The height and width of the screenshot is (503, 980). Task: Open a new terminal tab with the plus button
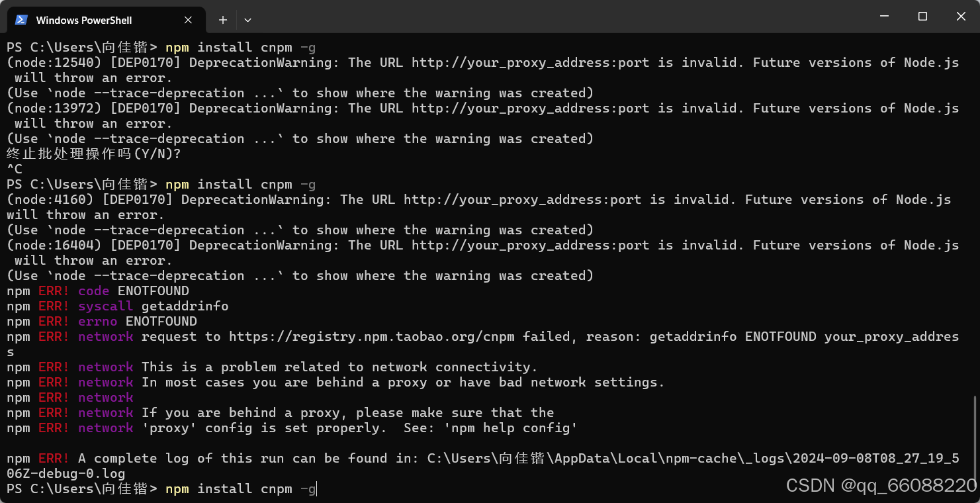pyautogui.click(x=222, y=20)
